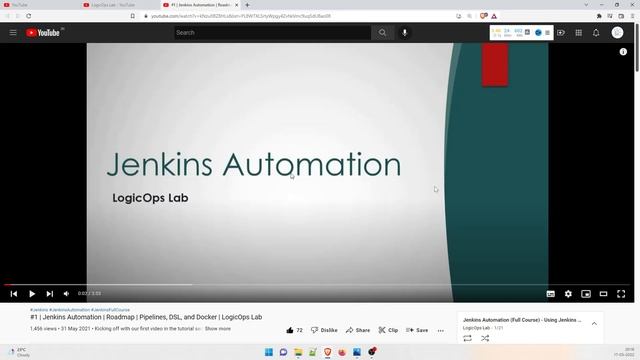Open the player settings gear

[568, 294]
